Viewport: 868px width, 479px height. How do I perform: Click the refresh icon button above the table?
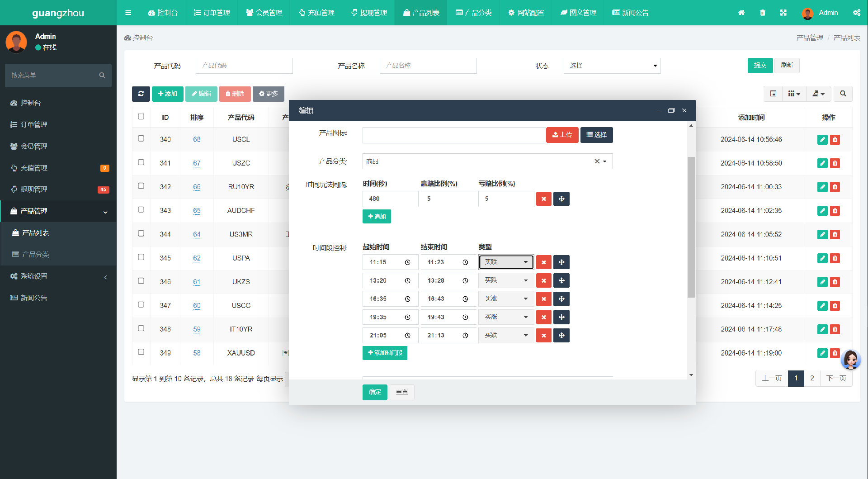[x=141, y=94]
